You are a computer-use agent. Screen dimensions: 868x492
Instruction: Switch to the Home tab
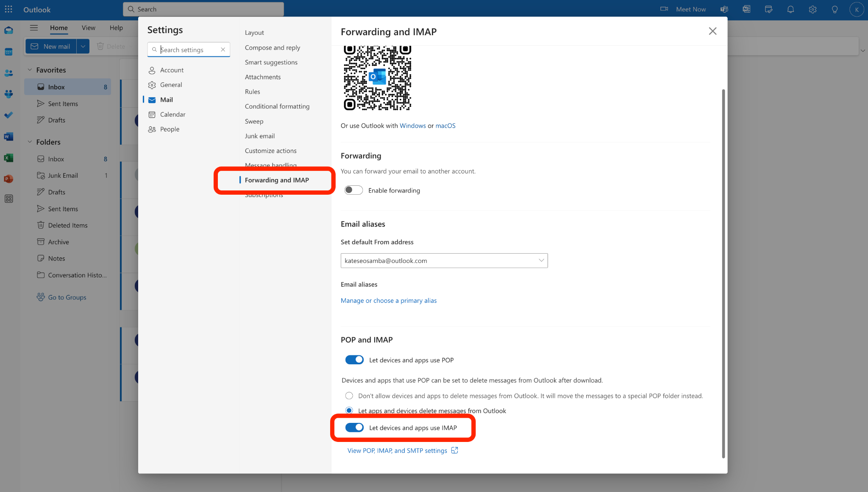(59, 28)
